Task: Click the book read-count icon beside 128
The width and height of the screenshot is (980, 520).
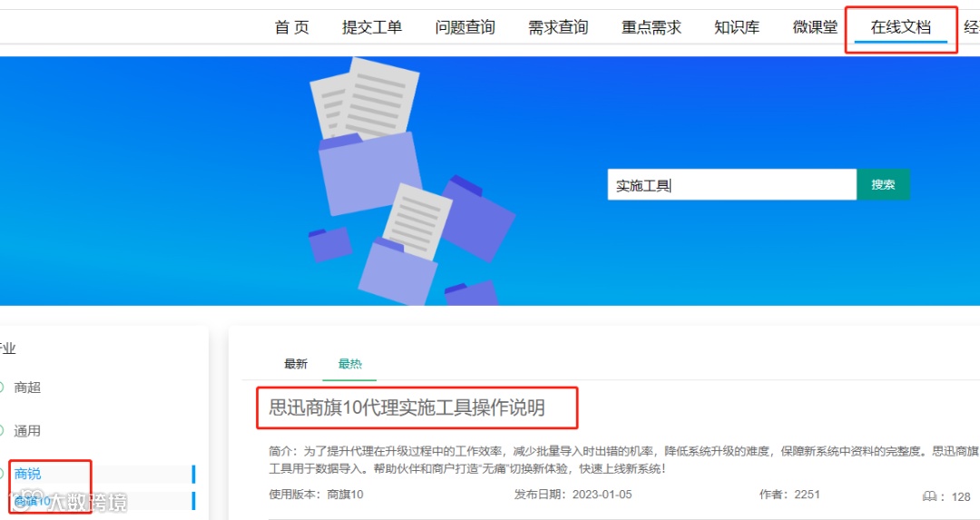Action: coord(929,496)
